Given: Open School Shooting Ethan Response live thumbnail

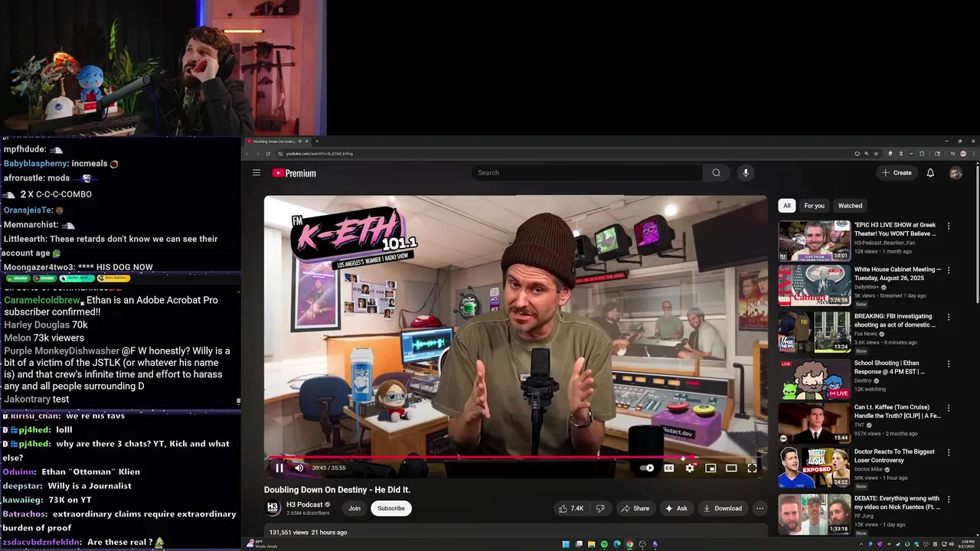Looking at the screenshot, I should tap(815, 380).
